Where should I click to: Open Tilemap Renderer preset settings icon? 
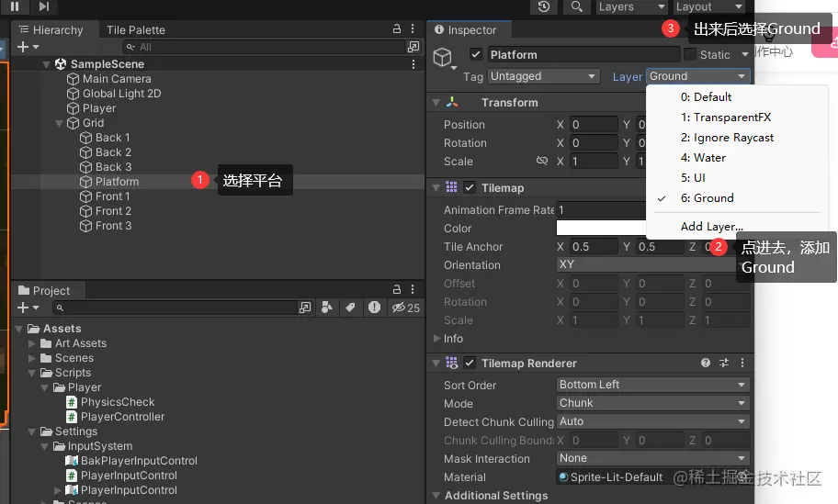[x=724, y=363]
